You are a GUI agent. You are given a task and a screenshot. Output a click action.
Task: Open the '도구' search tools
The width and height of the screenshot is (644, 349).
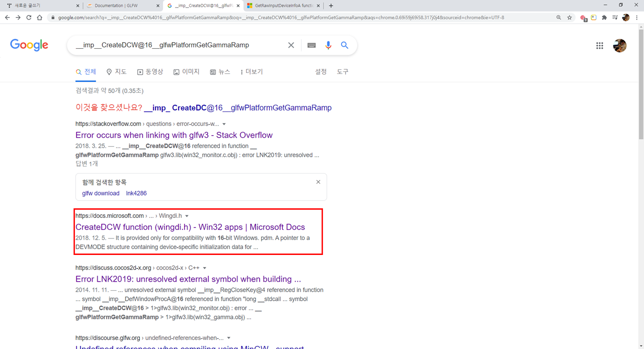click(343, 72)
